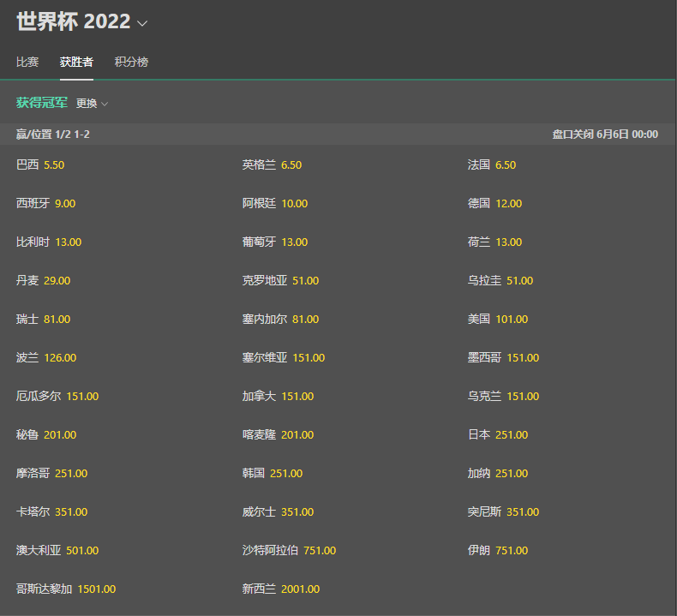Screen dimensions: 677x616
Task: Choose 日本 at 251.00
Action: [x=498, y=434]
